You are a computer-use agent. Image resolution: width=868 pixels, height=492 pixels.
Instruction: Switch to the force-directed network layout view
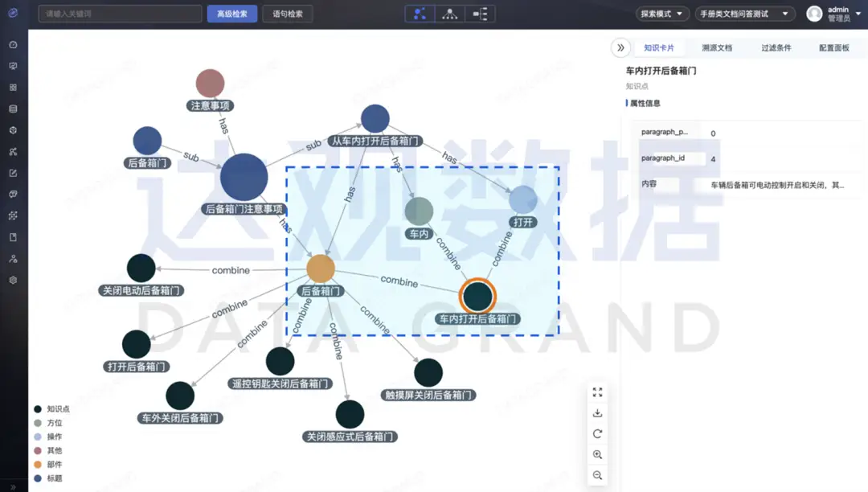[x=420, y=14]
